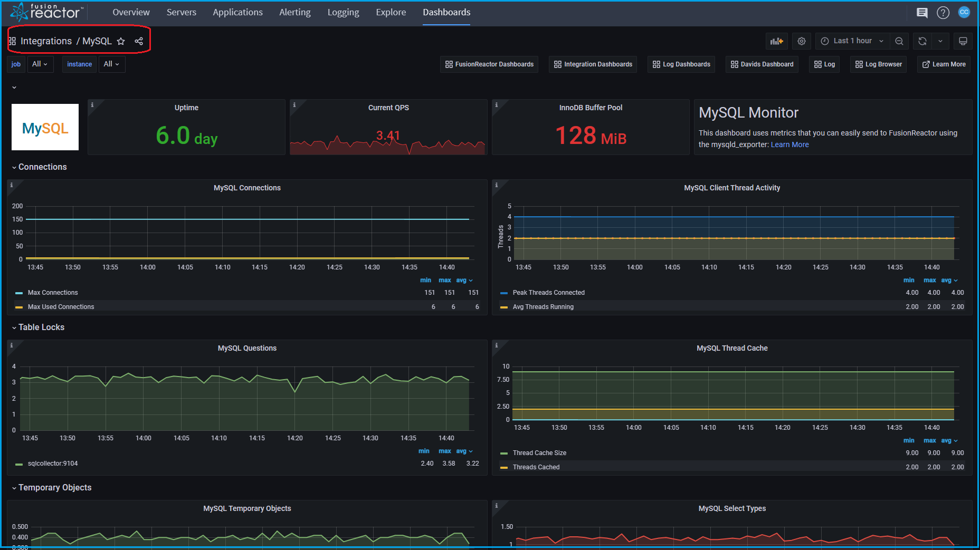Cycle the TV view mode
The width and height of the screenshot is (980, 550).
pyautogui.click(x=963, y=41)
